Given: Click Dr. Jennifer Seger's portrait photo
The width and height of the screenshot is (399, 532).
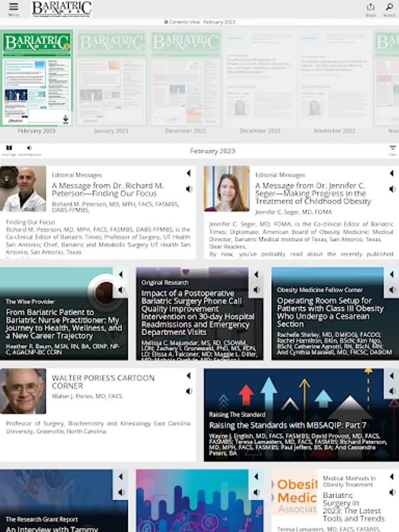Looking at the screenshot, I should (226, 189).
